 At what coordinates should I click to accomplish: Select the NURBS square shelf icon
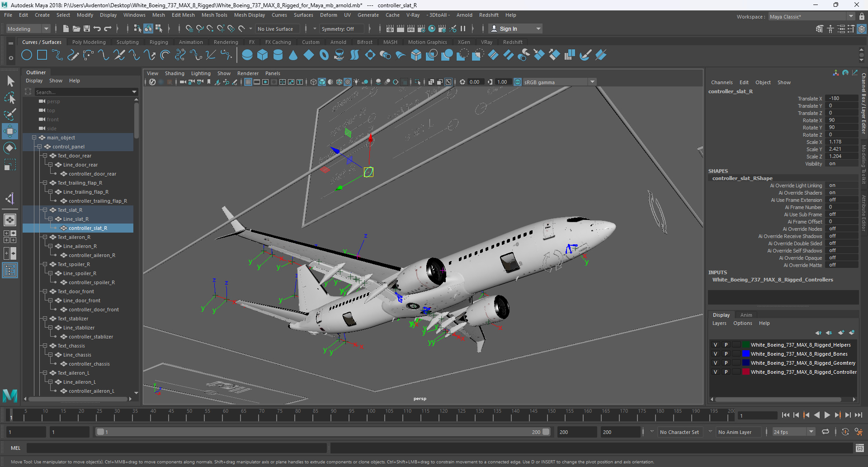[42, 55]
